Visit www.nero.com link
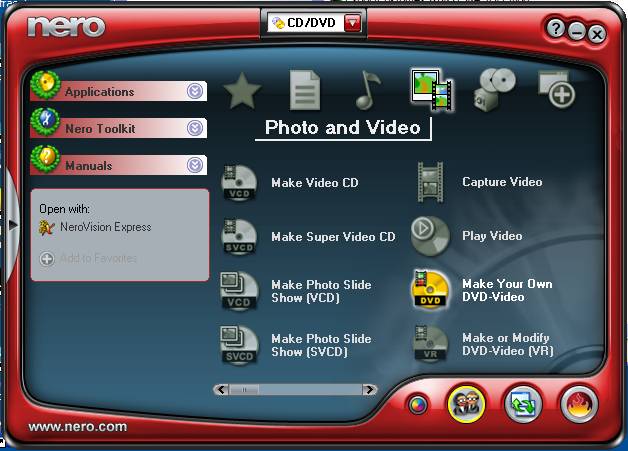Image resolution: width=628 pixels, height=451 pixels. 78,427
